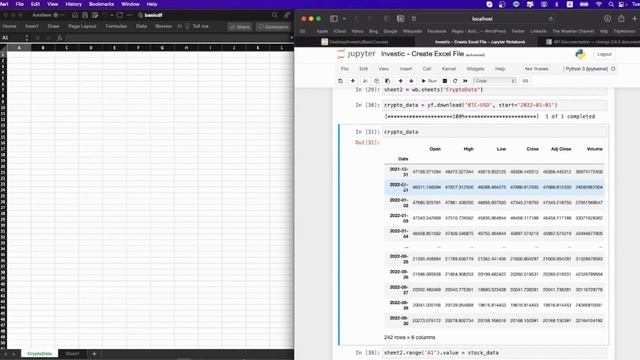The image size is (640, 360).
Task: Restart the kernel with circular arrow icon
Action: click(455, 81)
